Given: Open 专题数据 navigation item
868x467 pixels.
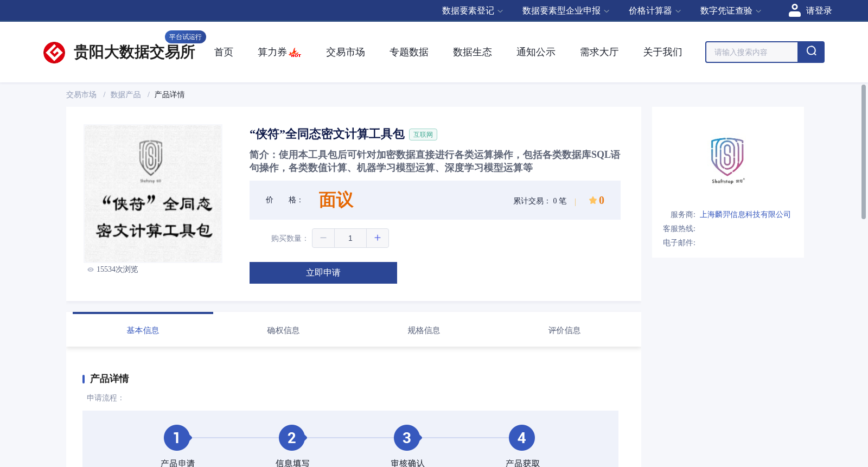Looking at the screenshot, I should [409, 52].
